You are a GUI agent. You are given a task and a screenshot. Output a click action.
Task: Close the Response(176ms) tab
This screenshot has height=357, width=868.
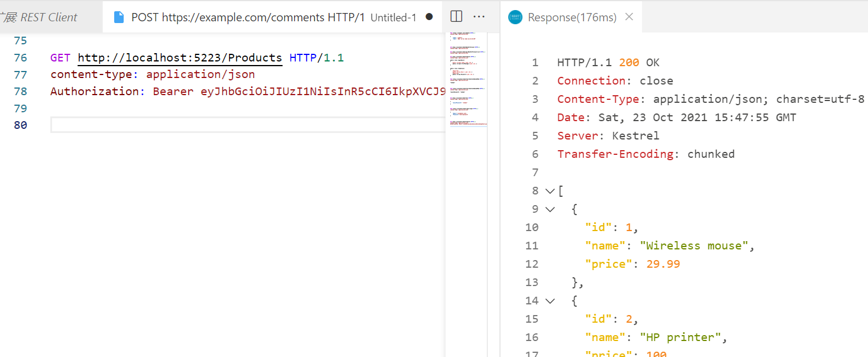629,17
